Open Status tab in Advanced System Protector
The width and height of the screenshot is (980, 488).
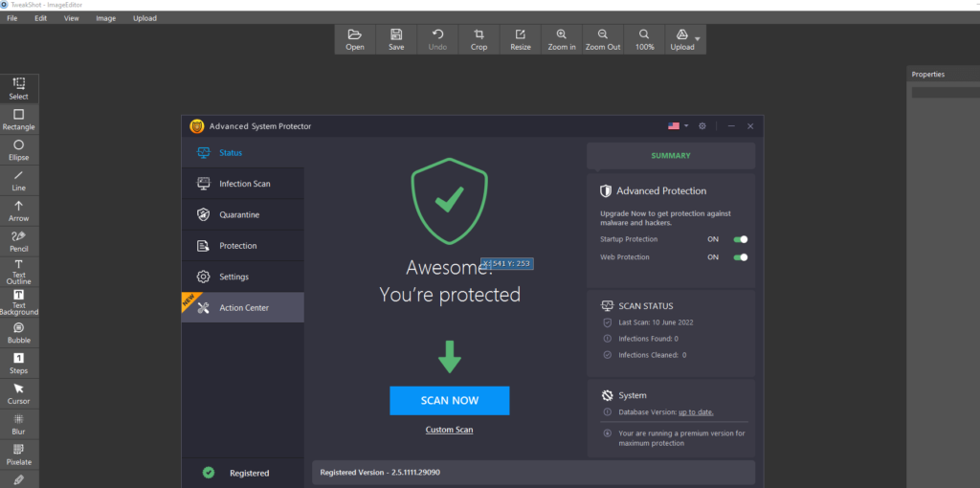pos(242,152)
